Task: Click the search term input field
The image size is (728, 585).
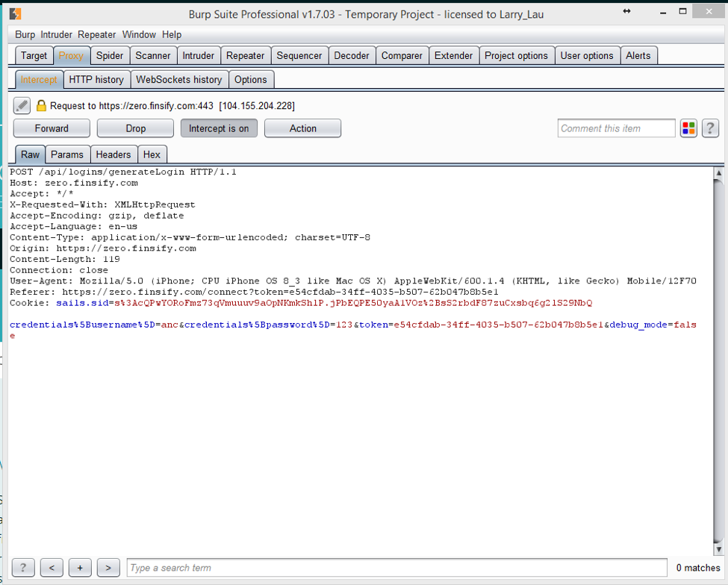Action: click(x=397, y=567)
